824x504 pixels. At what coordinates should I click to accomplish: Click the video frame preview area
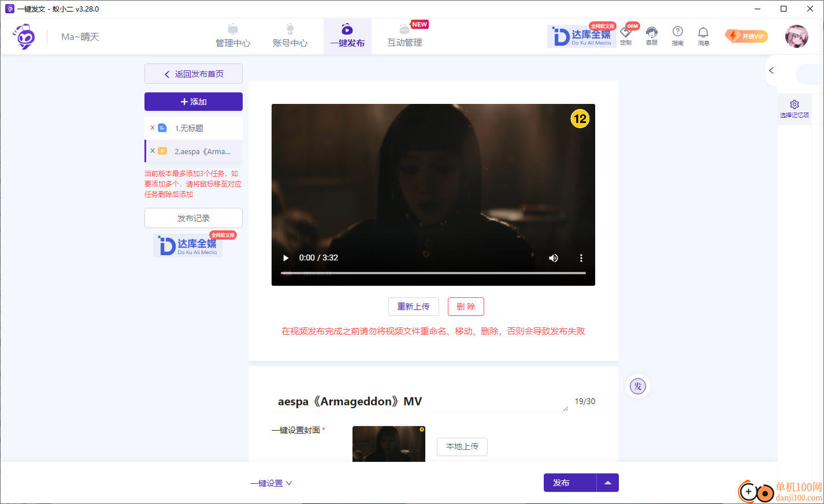[433, 195]
